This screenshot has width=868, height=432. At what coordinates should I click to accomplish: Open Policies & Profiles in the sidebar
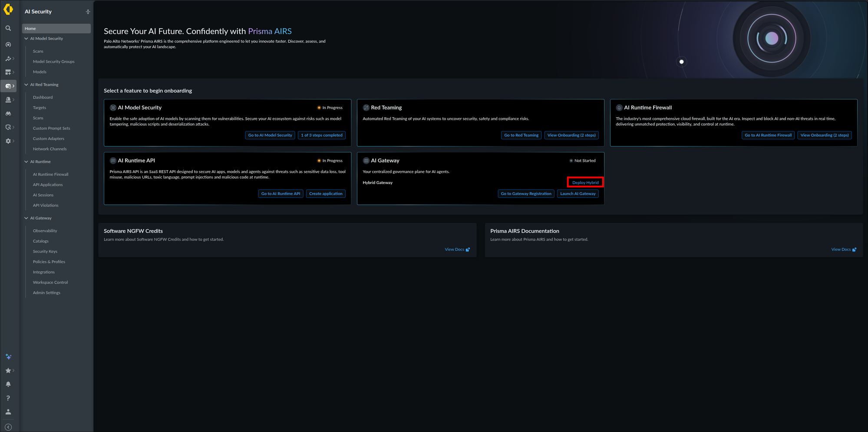[49, 262]
